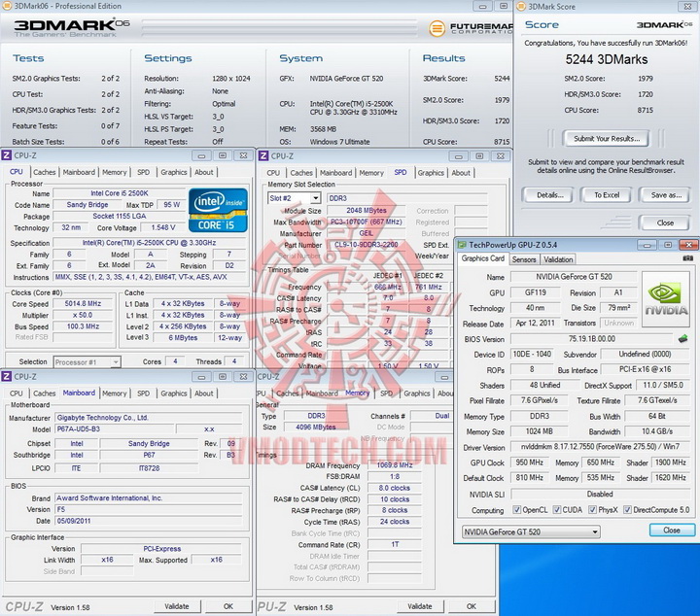Click the GPU Clock 950 MHz field

click(x=530, y=462)
